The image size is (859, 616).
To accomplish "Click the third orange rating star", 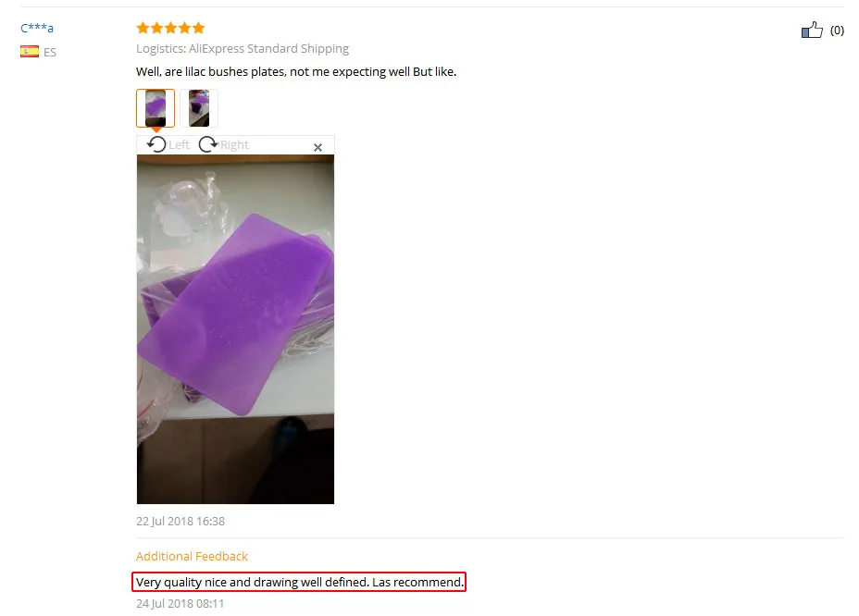I will click(x=170, y=28).
